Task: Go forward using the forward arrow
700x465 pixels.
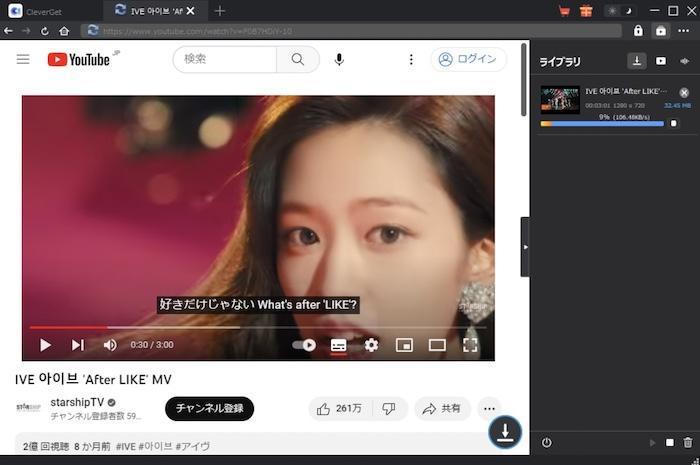Action: 26,31
